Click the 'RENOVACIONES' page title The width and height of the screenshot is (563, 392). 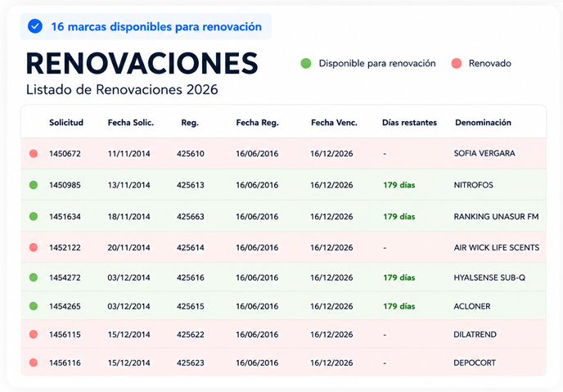142,64
